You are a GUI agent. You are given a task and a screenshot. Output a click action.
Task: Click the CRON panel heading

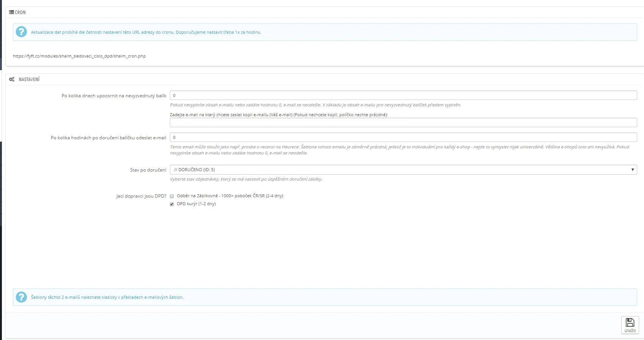click(20, 12)
